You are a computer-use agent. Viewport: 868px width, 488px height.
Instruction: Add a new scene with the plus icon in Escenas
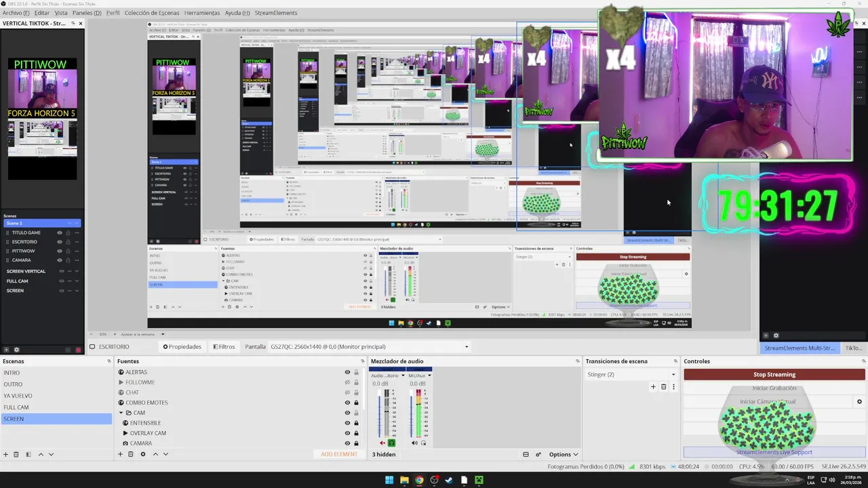click(x=6, y=454)
